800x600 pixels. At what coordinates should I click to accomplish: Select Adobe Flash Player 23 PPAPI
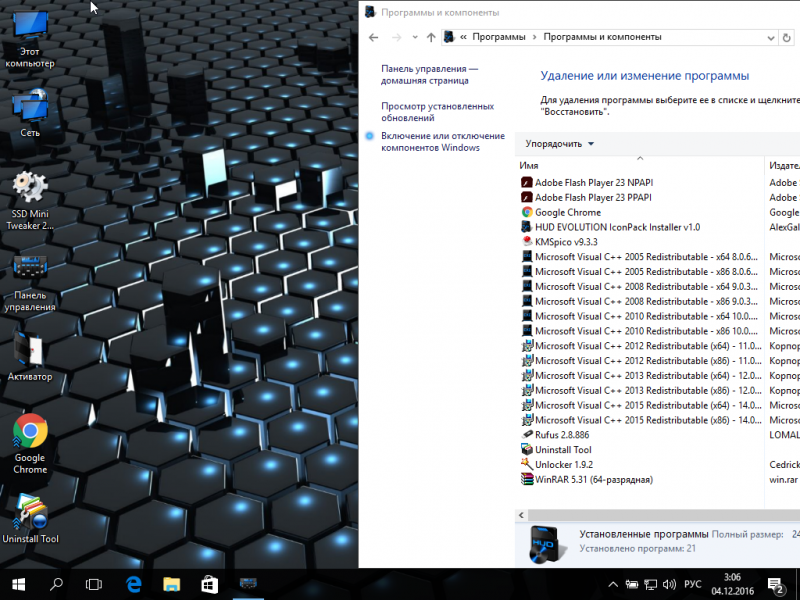click(x=593, y=197)
